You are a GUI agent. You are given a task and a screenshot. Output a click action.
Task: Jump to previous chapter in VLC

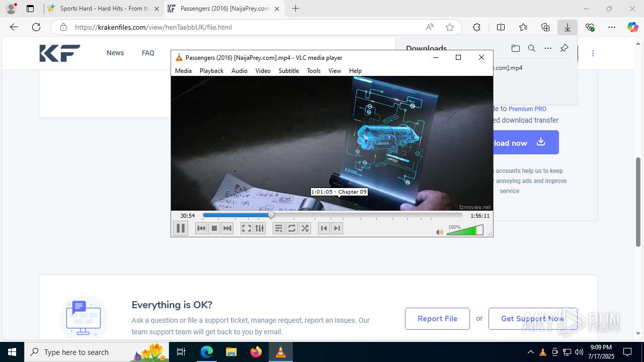pos(324,228)
